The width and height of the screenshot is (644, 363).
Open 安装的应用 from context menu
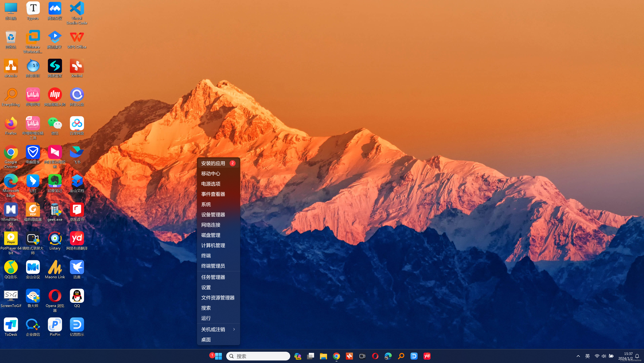(218, 163)
